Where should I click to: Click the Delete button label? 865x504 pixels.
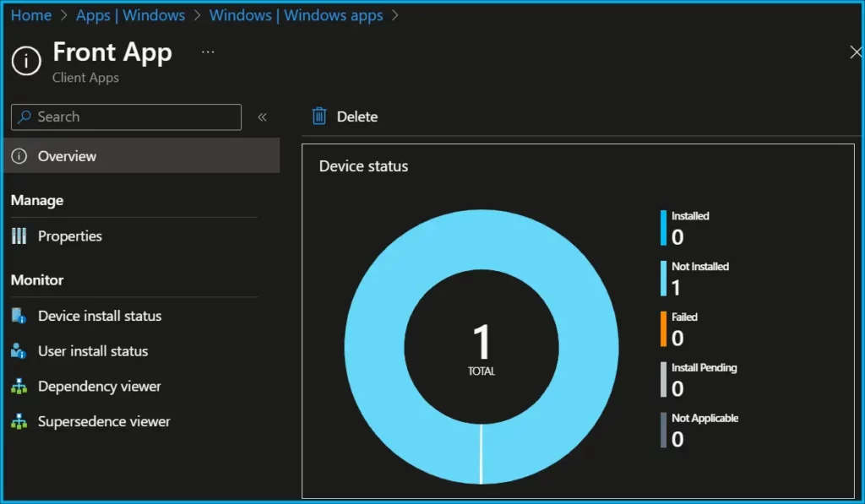coord(357,117)
